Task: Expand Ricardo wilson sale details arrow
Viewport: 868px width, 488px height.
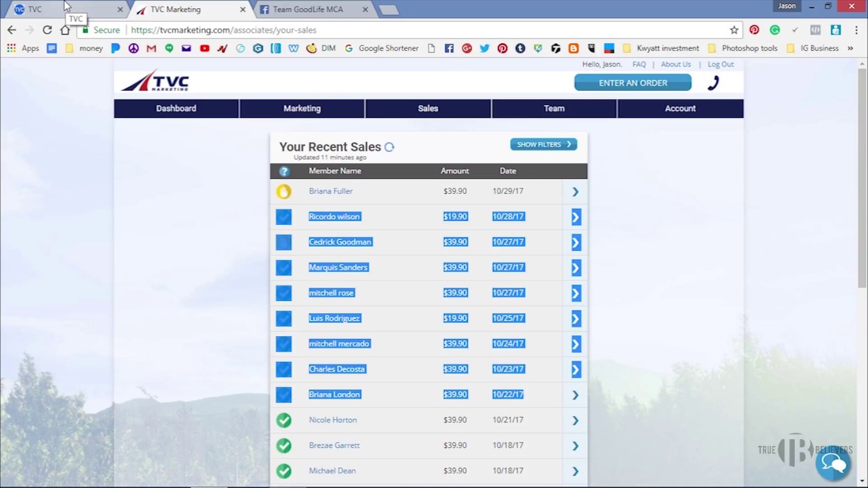Action: (x=575, y=217)
